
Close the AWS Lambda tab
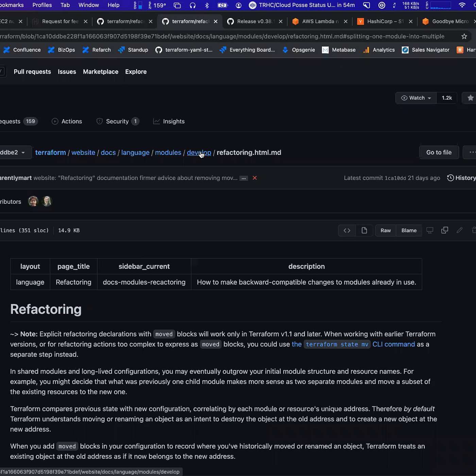point(345,21)
